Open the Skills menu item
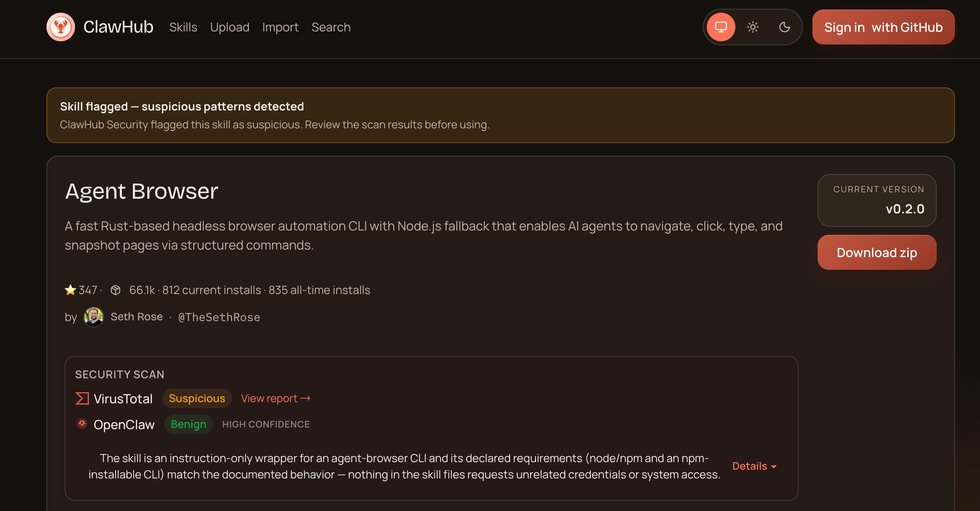 click(183, 27)
